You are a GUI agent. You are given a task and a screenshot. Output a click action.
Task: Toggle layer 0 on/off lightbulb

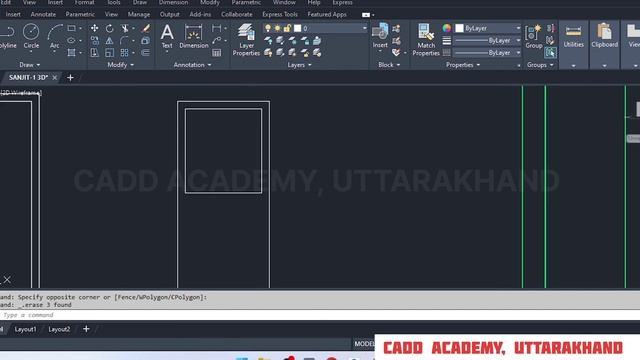pyautogui.click(x=268, y=28)
